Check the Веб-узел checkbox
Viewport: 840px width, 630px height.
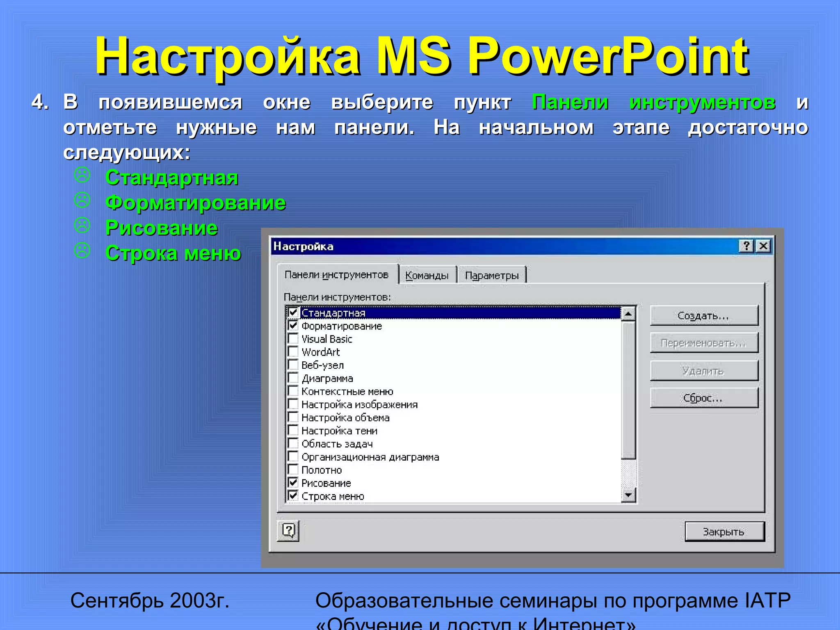coord(293,365)
